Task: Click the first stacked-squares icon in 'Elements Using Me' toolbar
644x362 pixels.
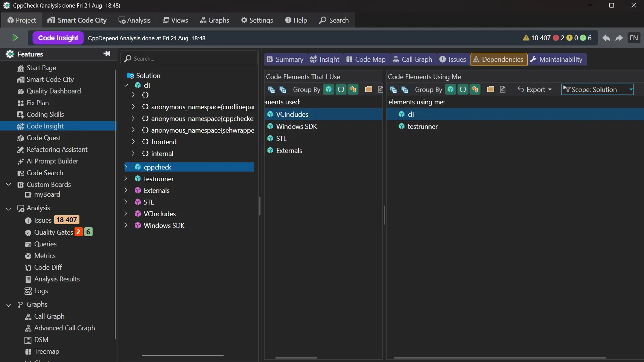Action: [x=393, y=90]
